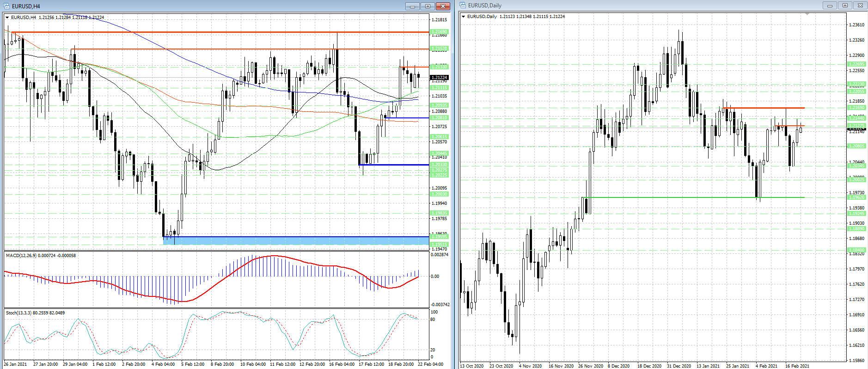
Task: Click the 1.20330 level label on H4 chart
Action: [439, 165]
